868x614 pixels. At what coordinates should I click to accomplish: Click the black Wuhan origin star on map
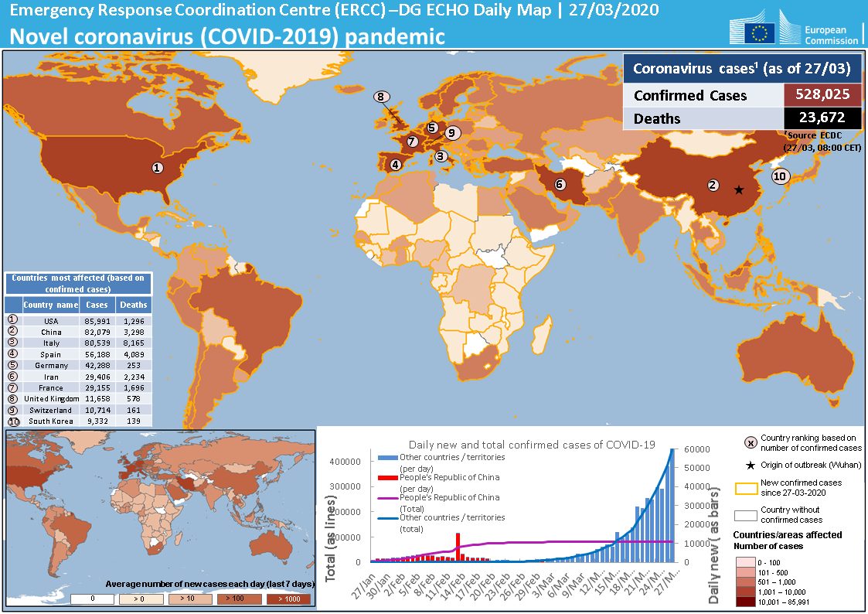coord(739,189)
